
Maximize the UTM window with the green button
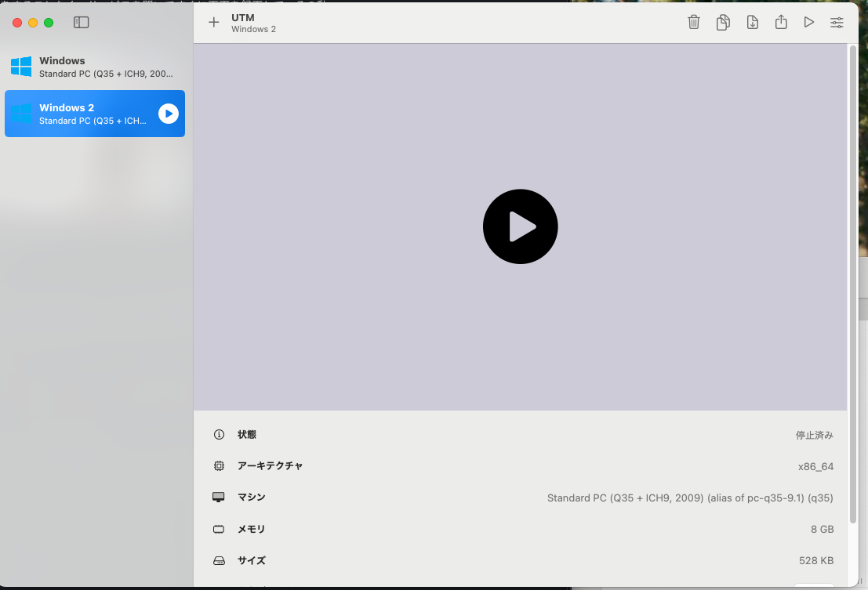[49, 23]
